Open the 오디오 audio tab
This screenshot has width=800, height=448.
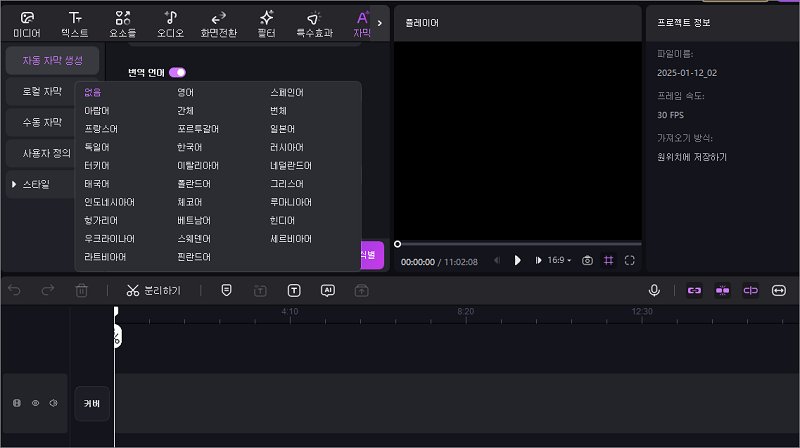170,24
